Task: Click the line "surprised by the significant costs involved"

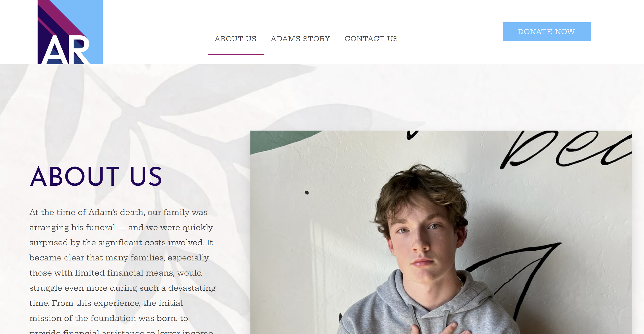Action: tap(121, 243)
